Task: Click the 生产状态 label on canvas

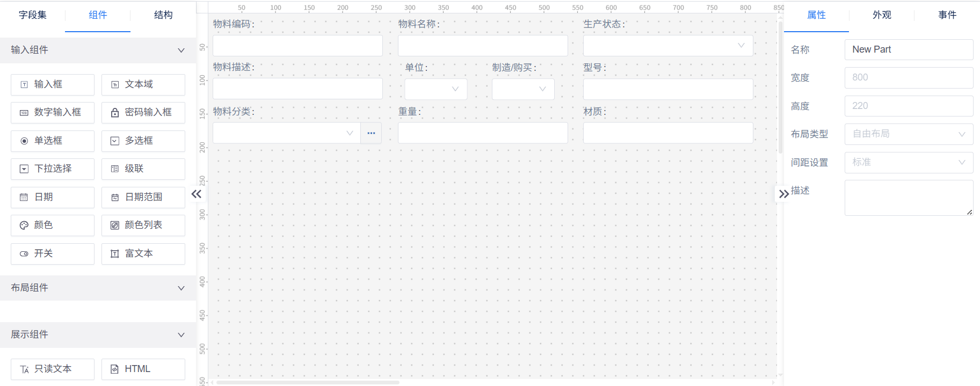Action: pos(604,24)
